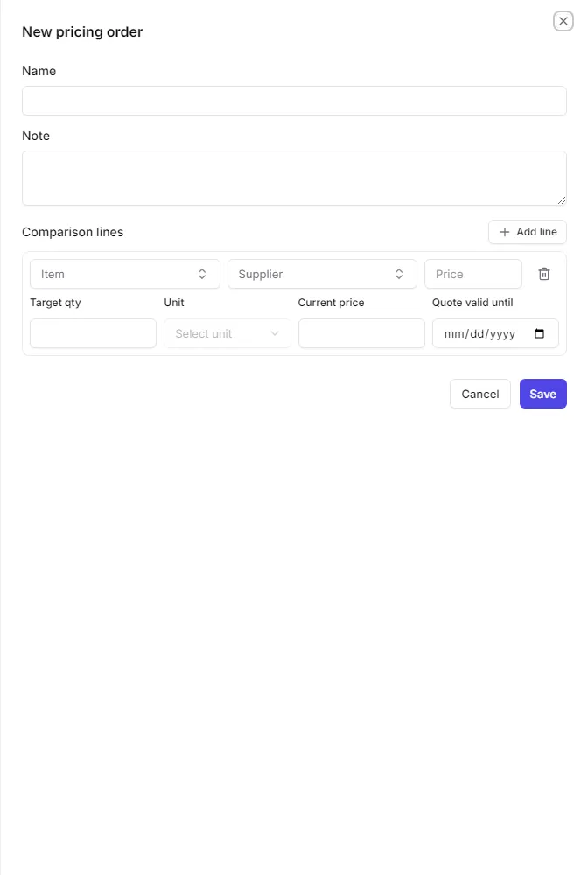Close the New pricing order dialog
The image size is (588, 875).
[563, 21]
